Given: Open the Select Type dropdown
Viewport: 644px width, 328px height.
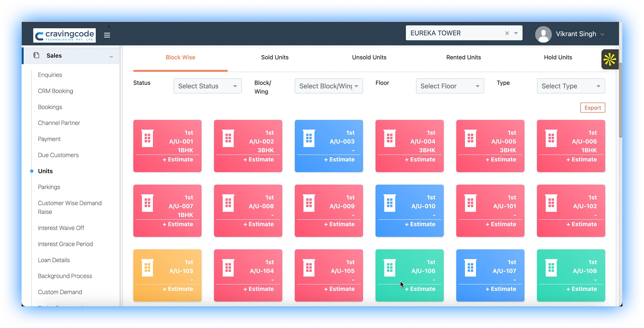Looking at the screenshot, I should click(x=571, y=86).
